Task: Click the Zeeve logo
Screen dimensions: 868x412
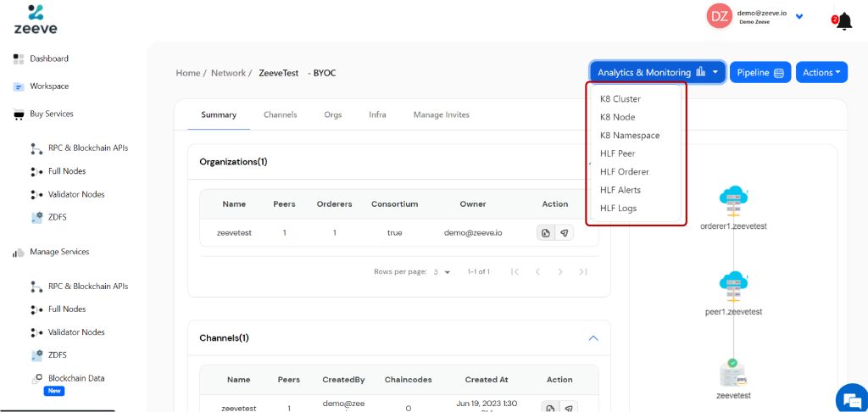Action: pyautogui.click(x=36, y=19)
